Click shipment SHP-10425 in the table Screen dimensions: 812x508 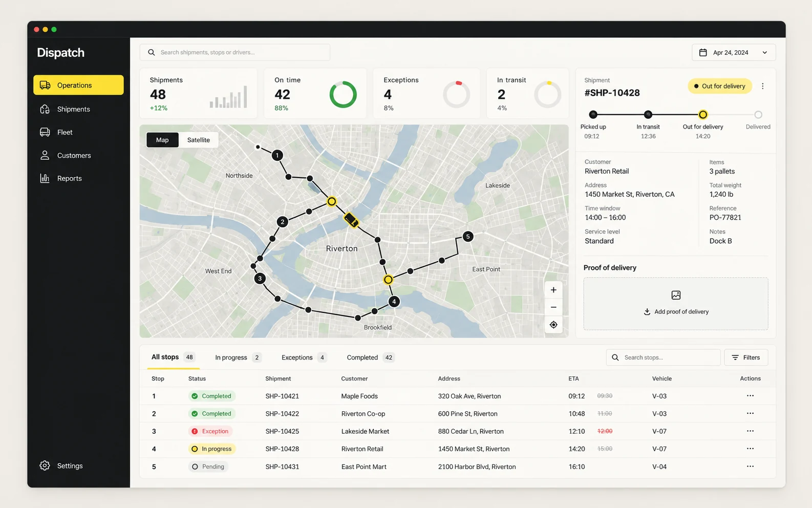[x=282, y=431]
